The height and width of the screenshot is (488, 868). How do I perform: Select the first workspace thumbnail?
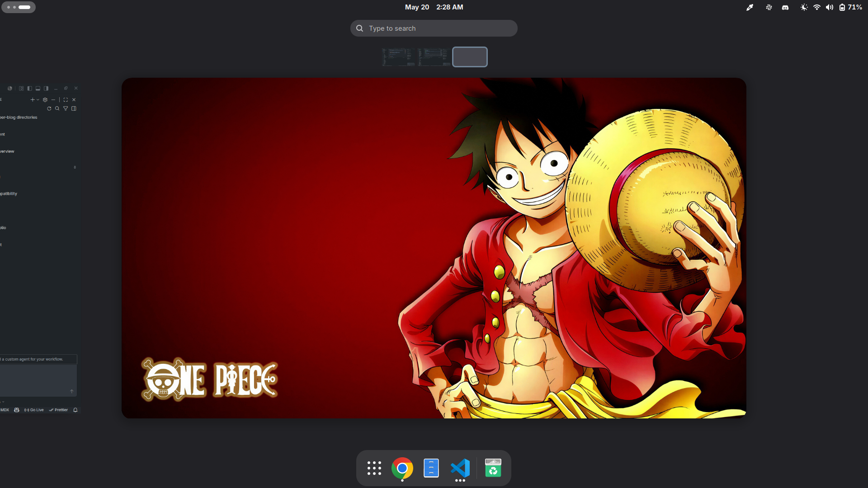398,57
